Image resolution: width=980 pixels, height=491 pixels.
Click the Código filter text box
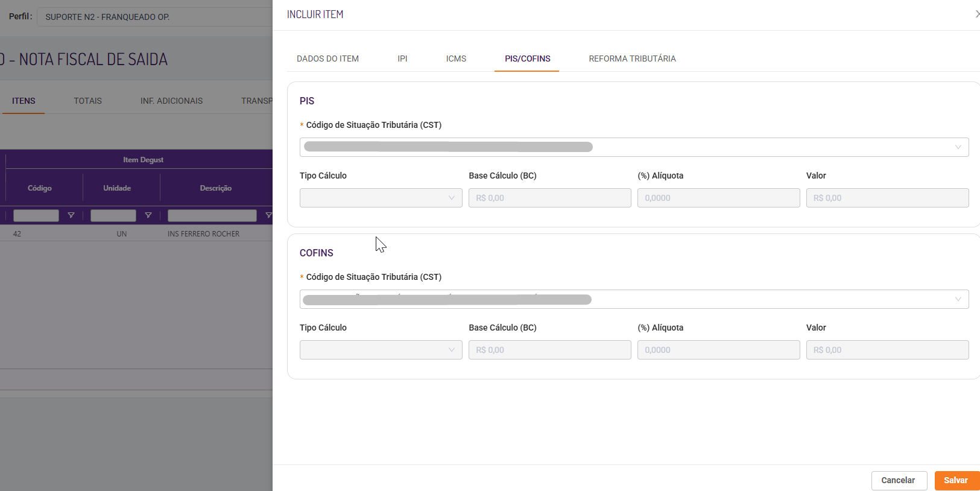click(x=36, y=215)
